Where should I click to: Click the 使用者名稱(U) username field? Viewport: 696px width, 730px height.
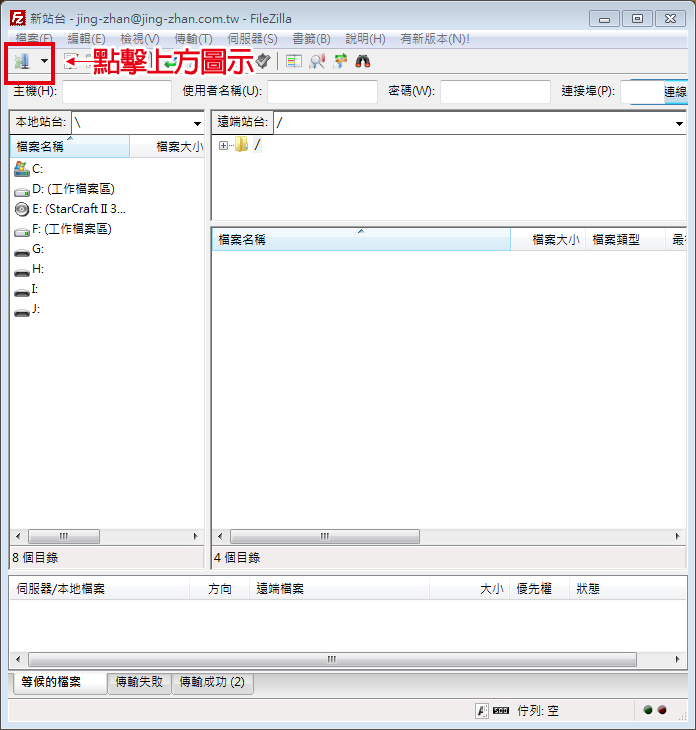tap(322, 91)
